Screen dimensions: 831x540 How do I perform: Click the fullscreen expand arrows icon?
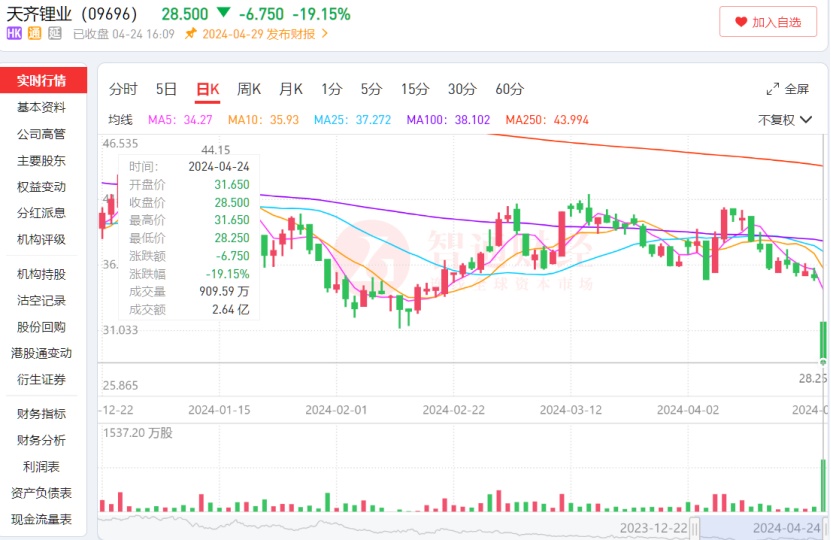pyautogui.click(x=772, y=89)
